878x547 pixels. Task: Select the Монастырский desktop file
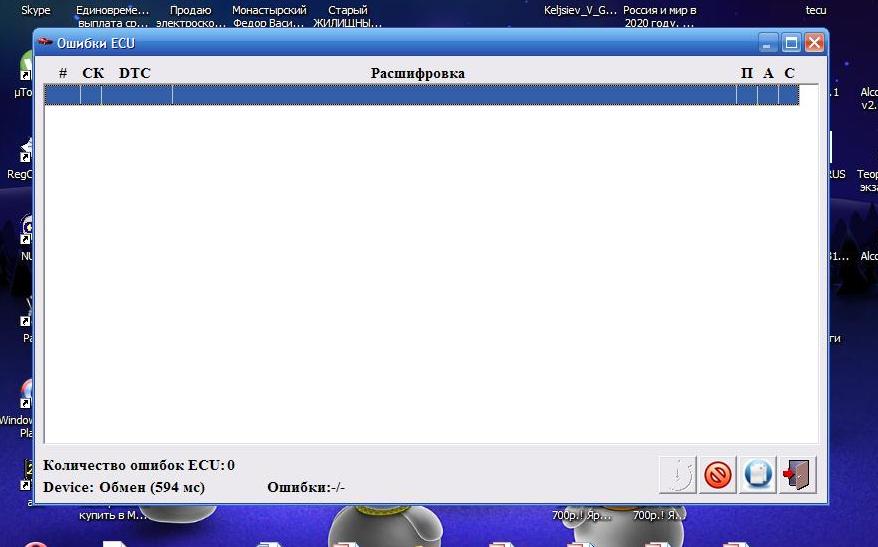(x=269, y=16)
